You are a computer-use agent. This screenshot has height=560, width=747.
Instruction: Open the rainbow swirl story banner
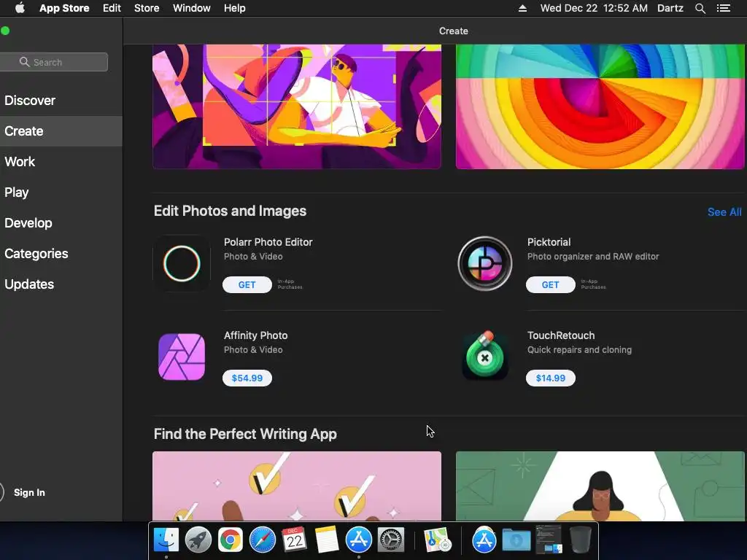[600, 106]
